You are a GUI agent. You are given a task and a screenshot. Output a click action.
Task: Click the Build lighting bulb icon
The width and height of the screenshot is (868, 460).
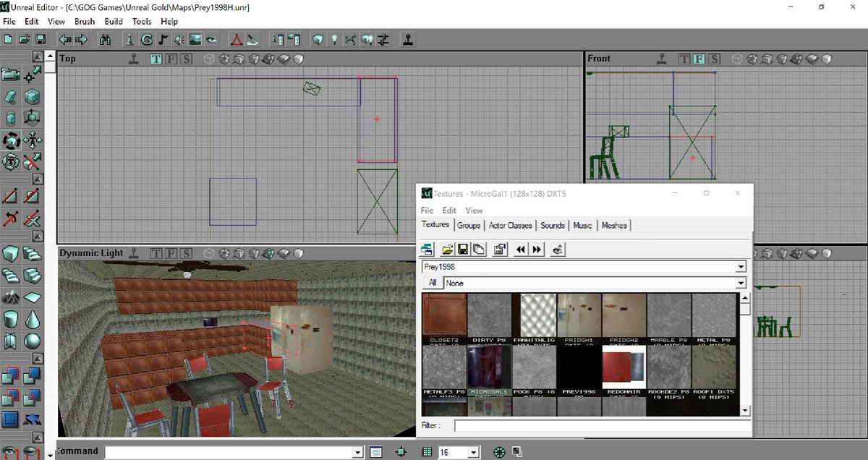(334, 39)
